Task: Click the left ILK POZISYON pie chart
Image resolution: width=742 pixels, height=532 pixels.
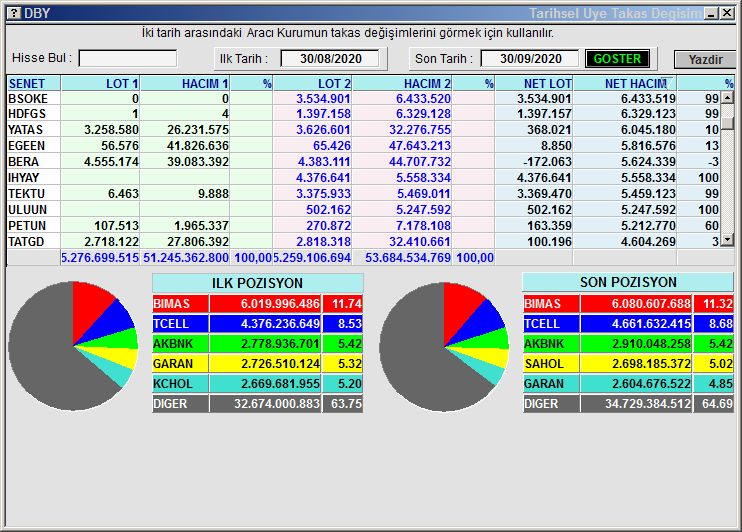Action: [x=73, y=346]
